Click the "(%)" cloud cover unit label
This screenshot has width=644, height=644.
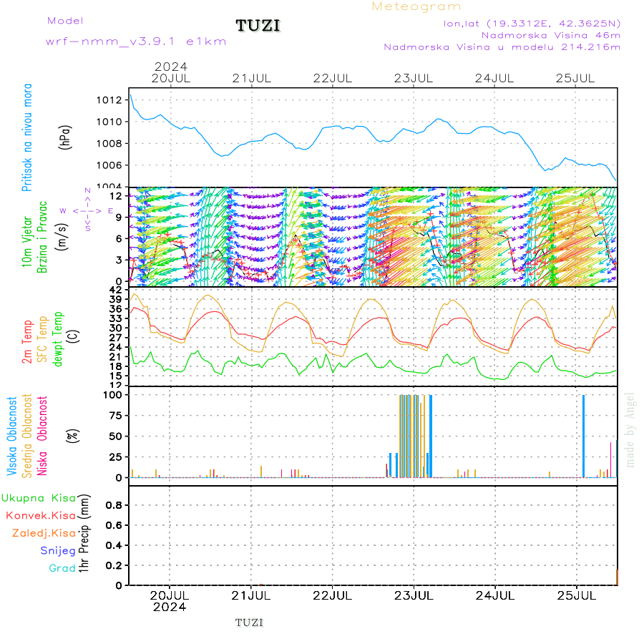(x=73, y=436)
